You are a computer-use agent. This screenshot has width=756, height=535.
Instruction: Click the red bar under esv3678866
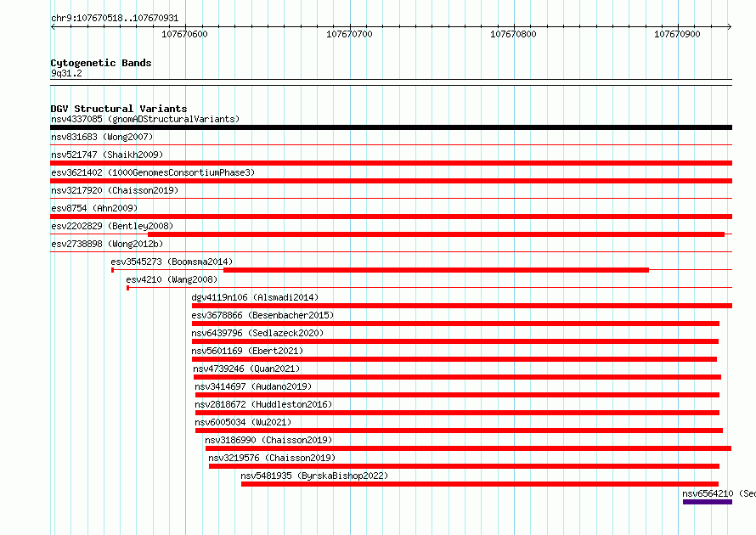tap(455, 324)
